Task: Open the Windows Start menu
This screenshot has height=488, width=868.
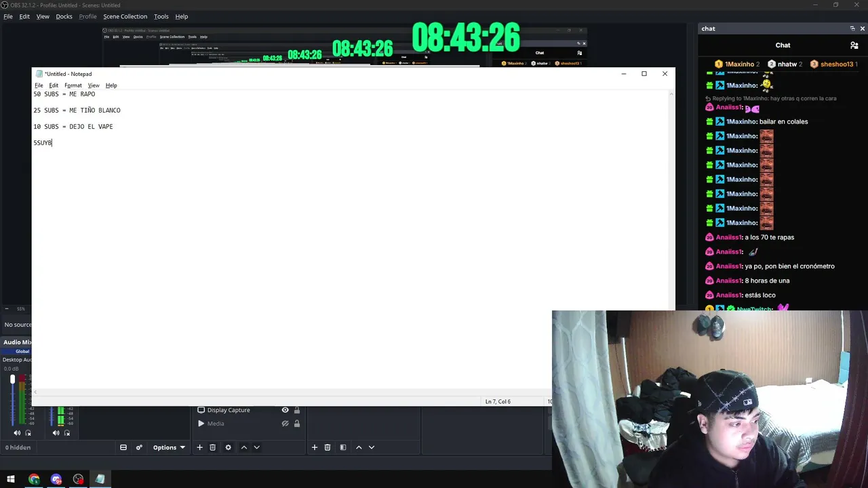Action: (x=11, y=479)
